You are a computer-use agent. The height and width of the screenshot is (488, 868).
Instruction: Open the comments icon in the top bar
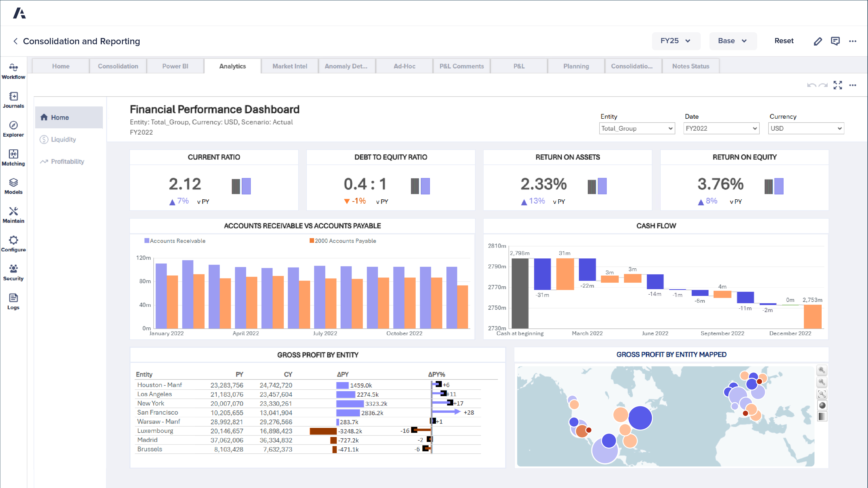tap(835, 41)
